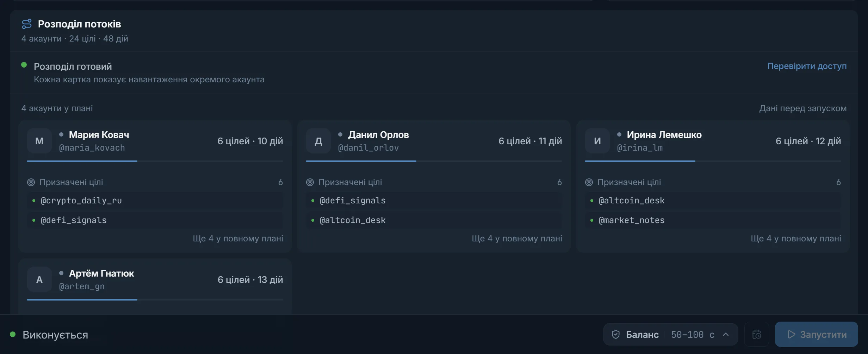Click "Ще 4 у повному плані" under Данил Орлов
This screenshot has height=354, width=868.
click(x=517, y=239)
